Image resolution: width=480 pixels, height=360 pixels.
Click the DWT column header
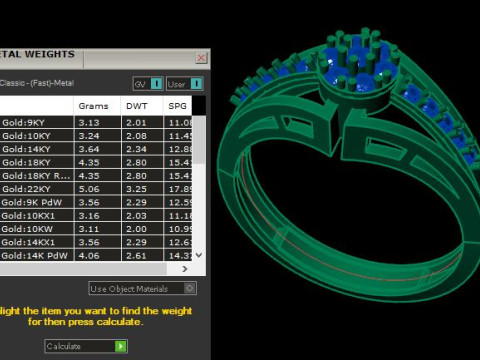pyautogui.click(x=142, y=106)
